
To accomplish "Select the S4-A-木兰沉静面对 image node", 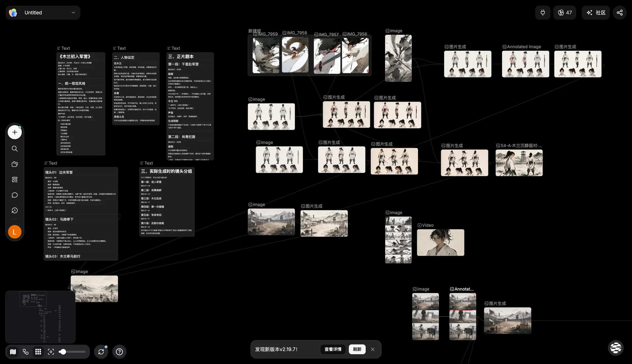I will 519,163.
